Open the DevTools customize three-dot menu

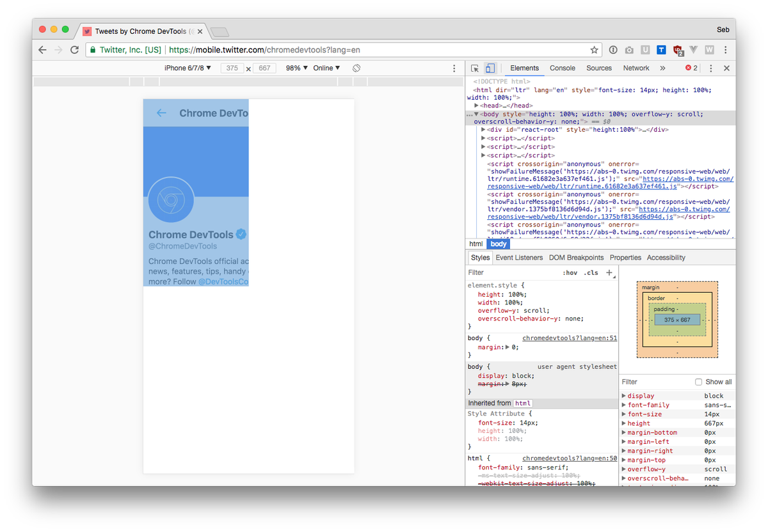[x=711, y=68]
